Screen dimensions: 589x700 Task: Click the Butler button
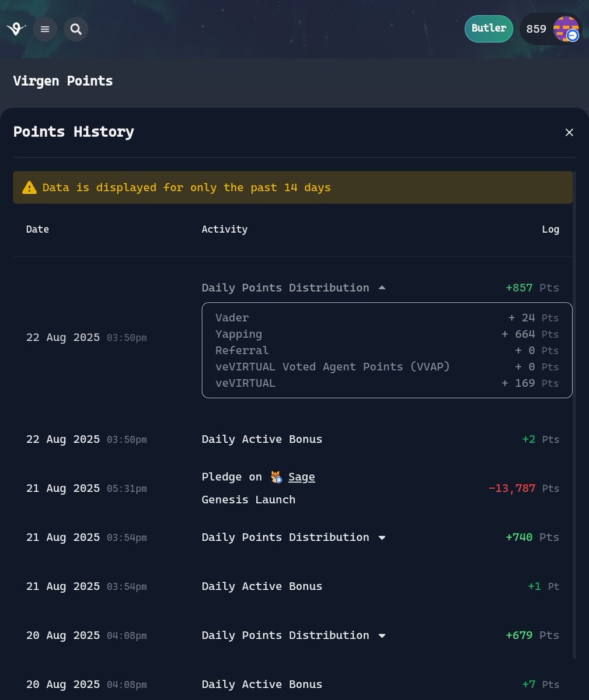pyautogui.click(x=489, y=29)
